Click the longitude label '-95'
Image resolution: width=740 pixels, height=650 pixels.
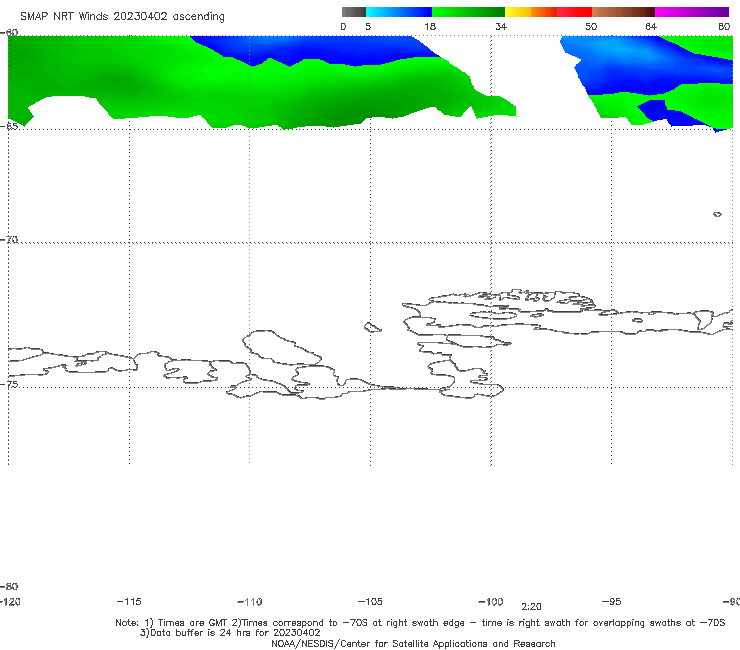point(612,602)
